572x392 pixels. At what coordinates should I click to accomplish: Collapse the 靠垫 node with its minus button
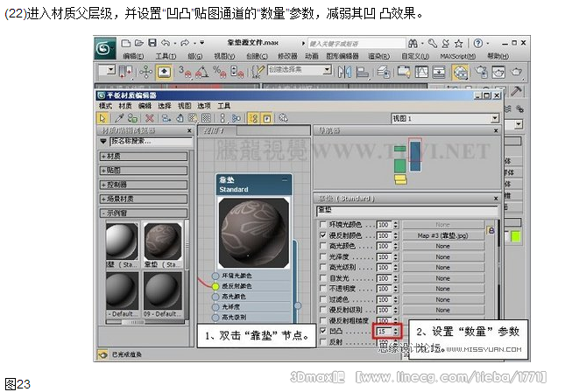(285, 180)
